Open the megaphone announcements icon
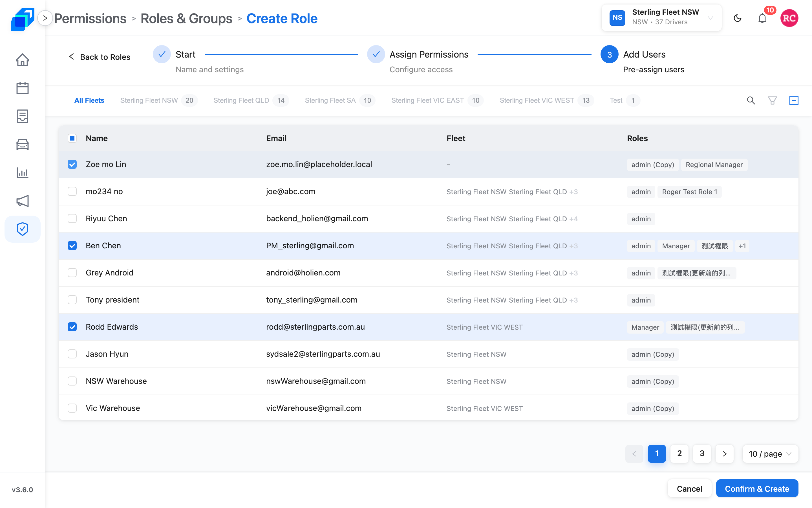 point(23,201)
